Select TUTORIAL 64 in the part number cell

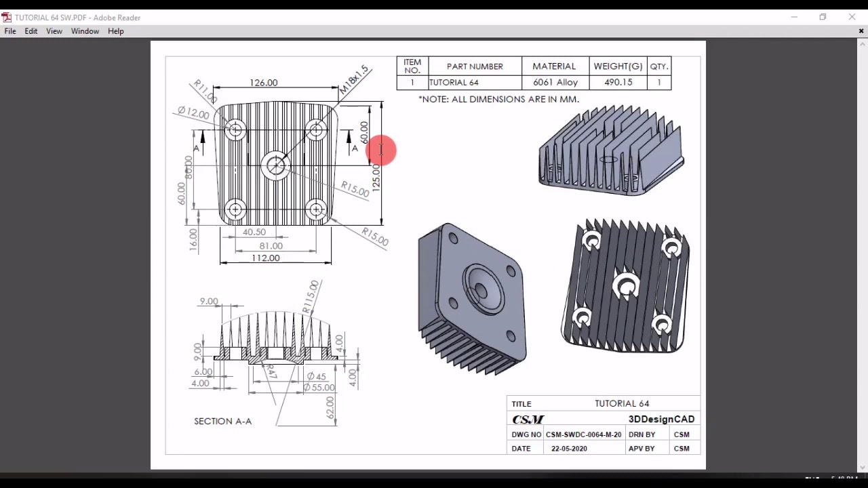(x=454, y=83)
